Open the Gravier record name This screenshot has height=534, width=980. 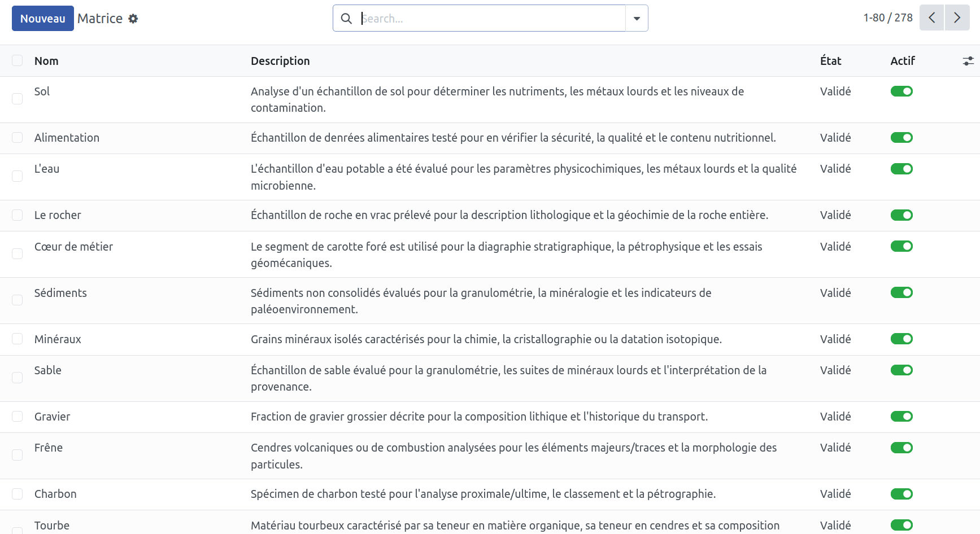53,417
